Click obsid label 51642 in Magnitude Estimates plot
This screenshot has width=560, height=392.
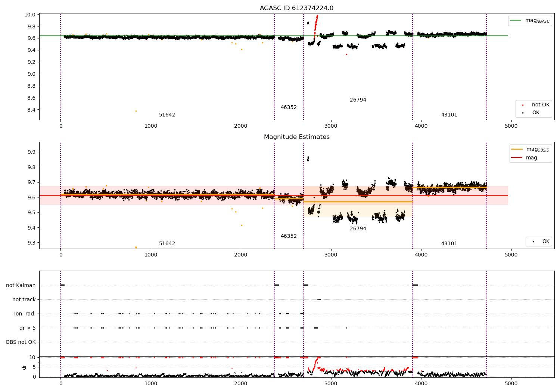[x=167, y=244]
